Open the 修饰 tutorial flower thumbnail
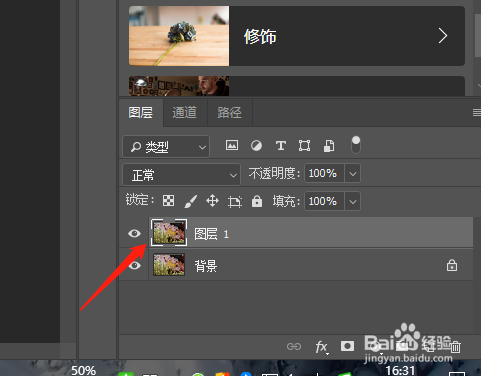 pos(179,36)
